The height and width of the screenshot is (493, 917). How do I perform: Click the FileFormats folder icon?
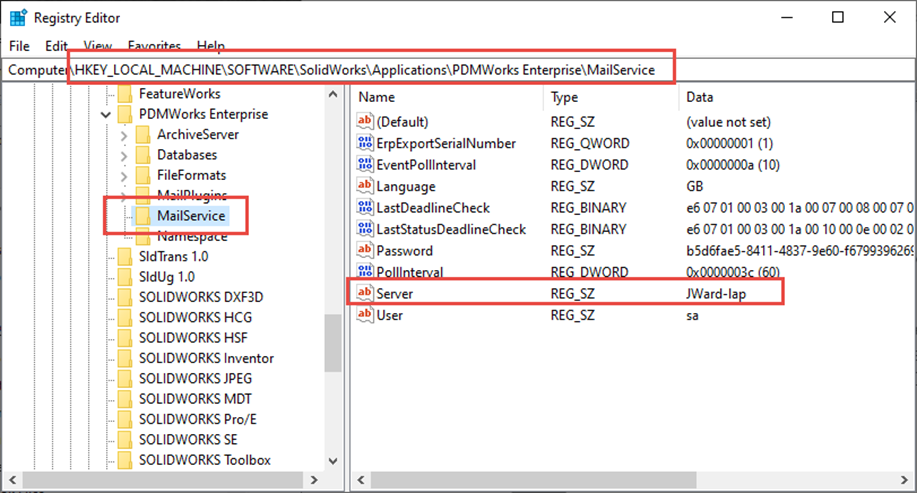pos(143,175)
